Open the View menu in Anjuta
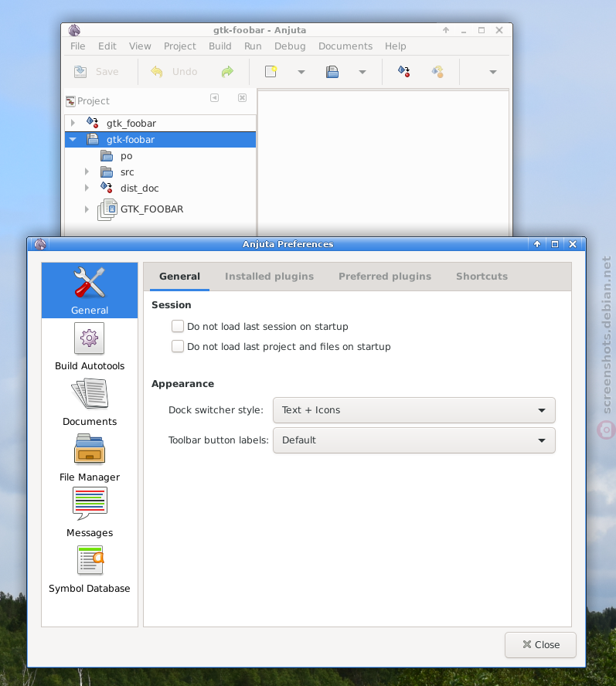Viewport: 616px width, 686px height. pyautogui.click(x=140, y=46)
